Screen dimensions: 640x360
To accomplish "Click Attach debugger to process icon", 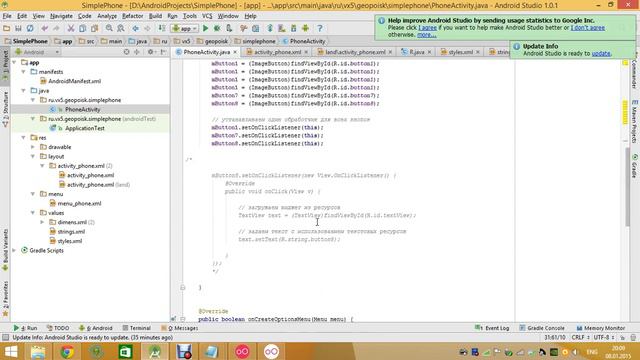I will (x=229, y=28).
